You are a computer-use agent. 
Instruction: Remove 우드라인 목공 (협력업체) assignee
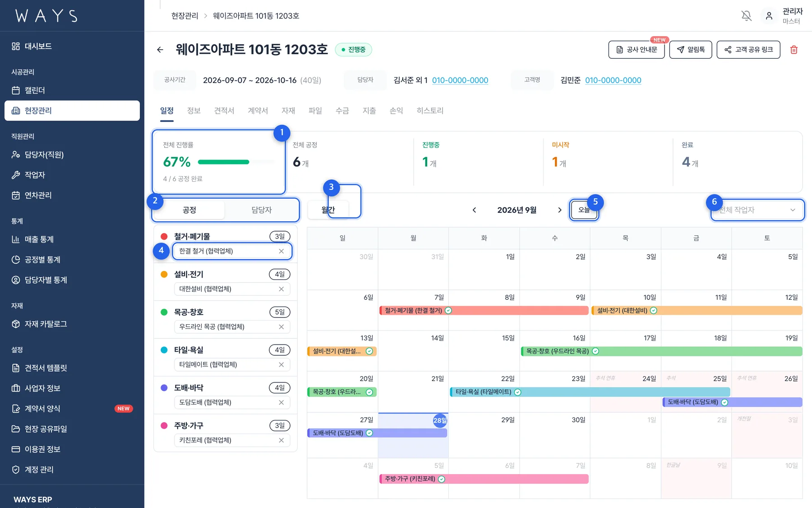[281, 327]
